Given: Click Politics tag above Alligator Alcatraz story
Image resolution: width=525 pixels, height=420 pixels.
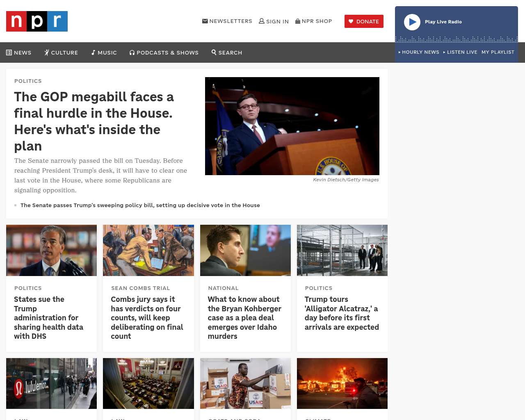Looking at the screenshot, I should click(x=319, y=288).
